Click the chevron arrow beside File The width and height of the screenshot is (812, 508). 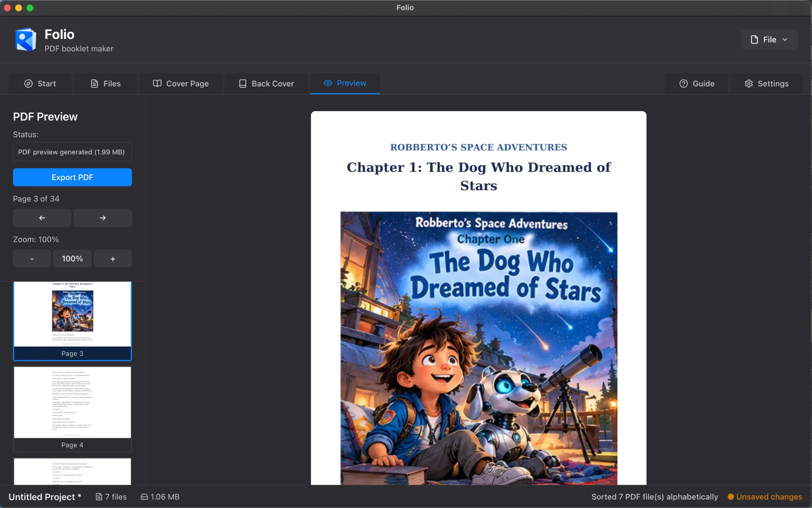785,40
